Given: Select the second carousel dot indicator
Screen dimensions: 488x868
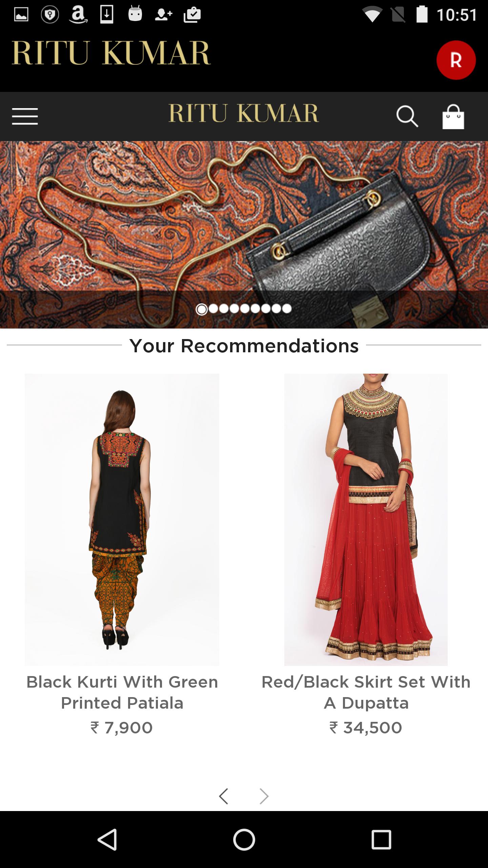Looking at the screenshot, I should click(213, 309).
